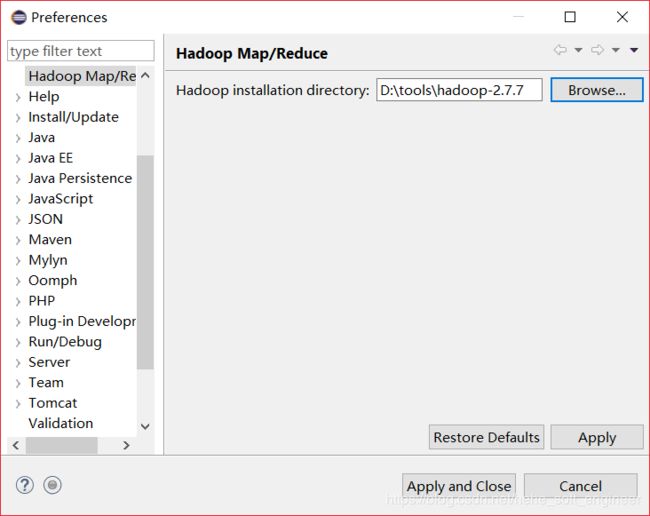The width and height of the screenshot is (650, 516).
Task: Click the Cancel button
Action: pos(580,486)
